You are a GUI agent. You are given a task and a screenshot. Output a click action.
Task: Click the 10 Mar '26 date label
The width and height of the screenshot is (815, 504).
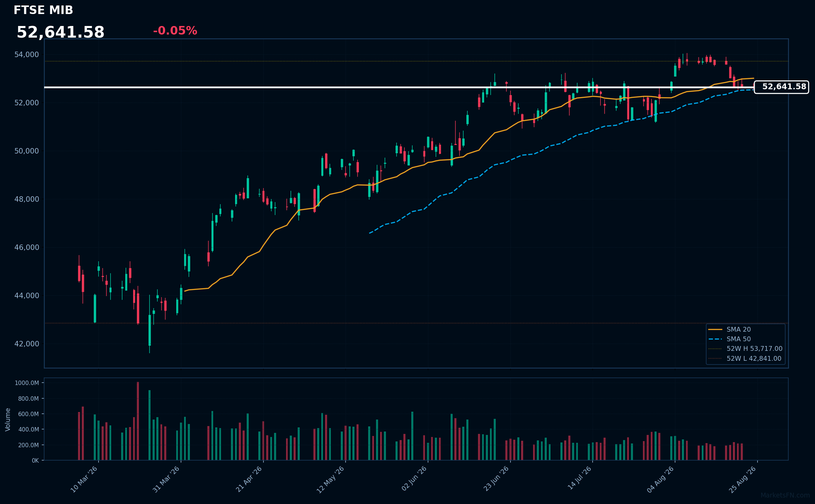(84, 479)
